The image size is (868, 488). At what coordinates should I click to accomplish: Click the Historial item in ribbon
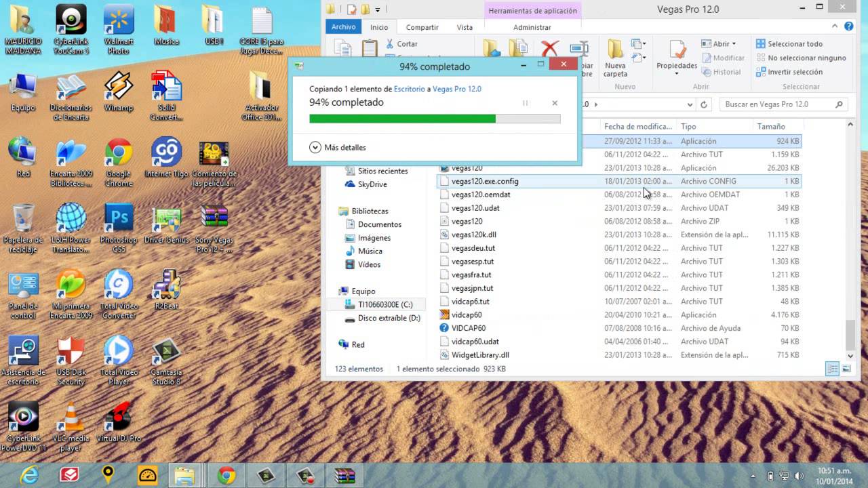point(722,72)
